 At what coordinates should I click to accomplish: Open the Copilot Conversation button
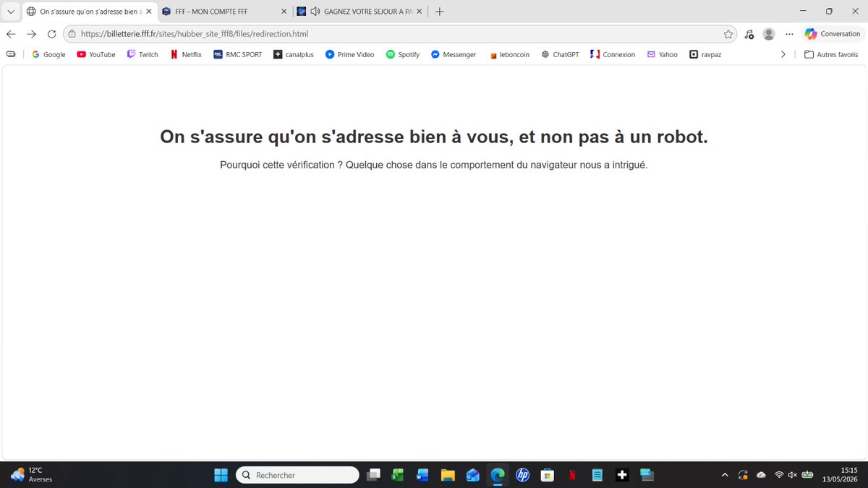(833, 34)
